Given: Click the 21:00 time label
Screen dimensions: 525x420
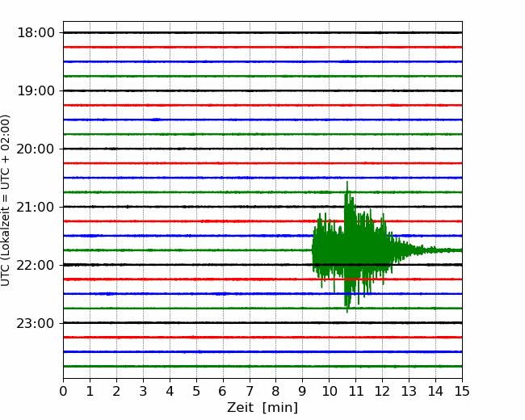Looking at the screenshot, I should (x=36, y=207).
